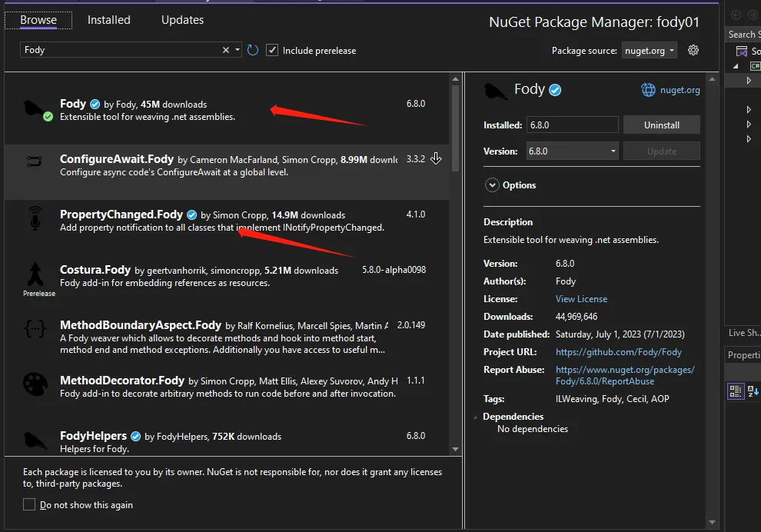Install ConfigureAwait.Fody via download arrow
The width and height of the screenshot is (761, 532).
436,158
